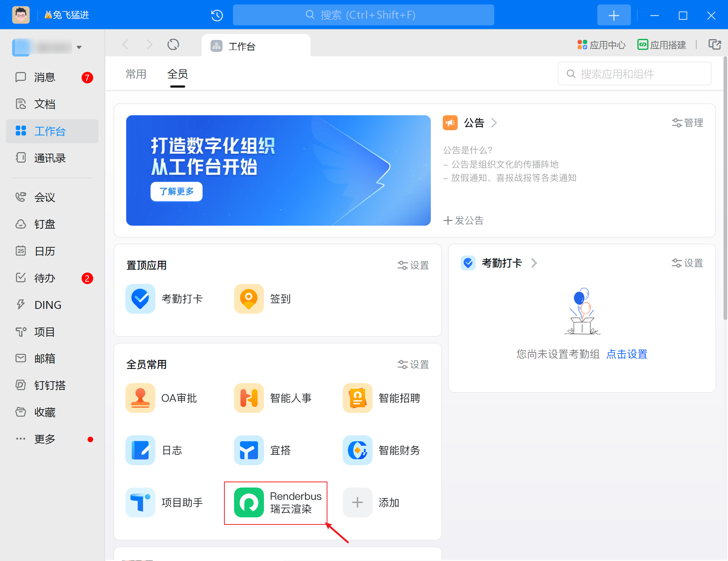Image resolution: width=728 pixels, height=561 pixels.
Task: Go to 通讯录 contacts
Action: coord(52,158)
